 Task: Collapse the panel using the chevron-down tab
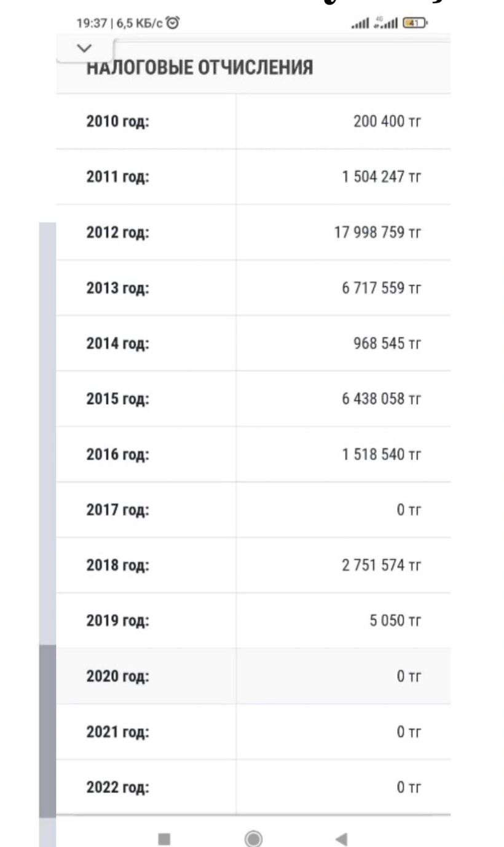(85, 48)
